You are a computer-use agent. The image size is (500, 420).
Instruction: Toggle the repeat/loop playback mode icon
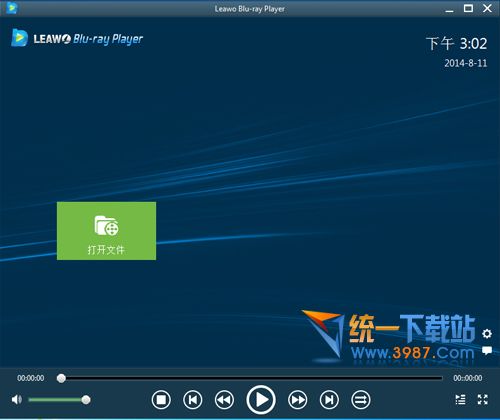[361, 399]
